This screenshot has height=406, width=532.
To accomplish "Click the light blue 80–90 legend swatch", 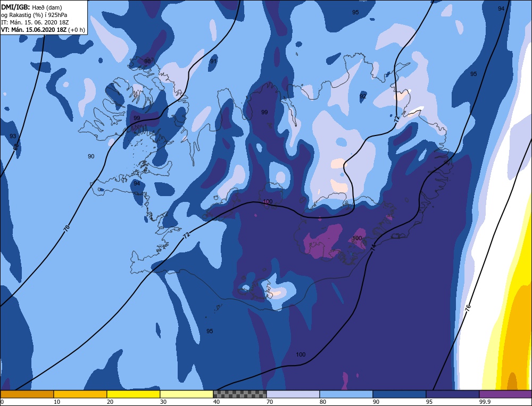I will point(346,394).
